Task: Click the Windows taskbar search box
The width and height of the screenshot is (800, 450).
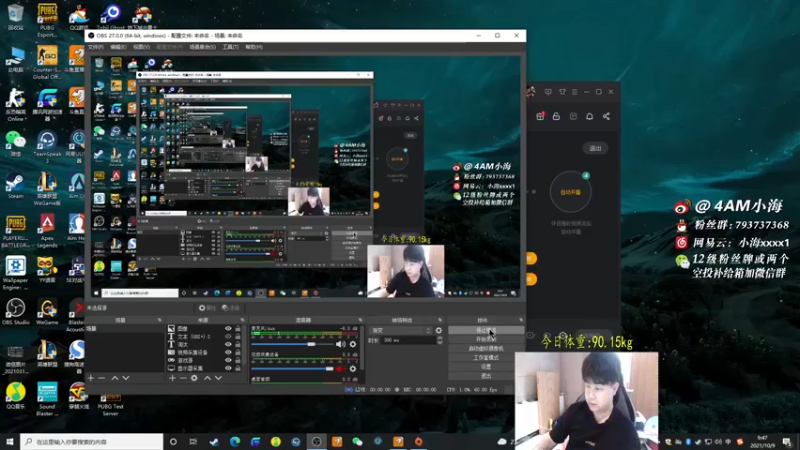Action: tap(92, 442)
